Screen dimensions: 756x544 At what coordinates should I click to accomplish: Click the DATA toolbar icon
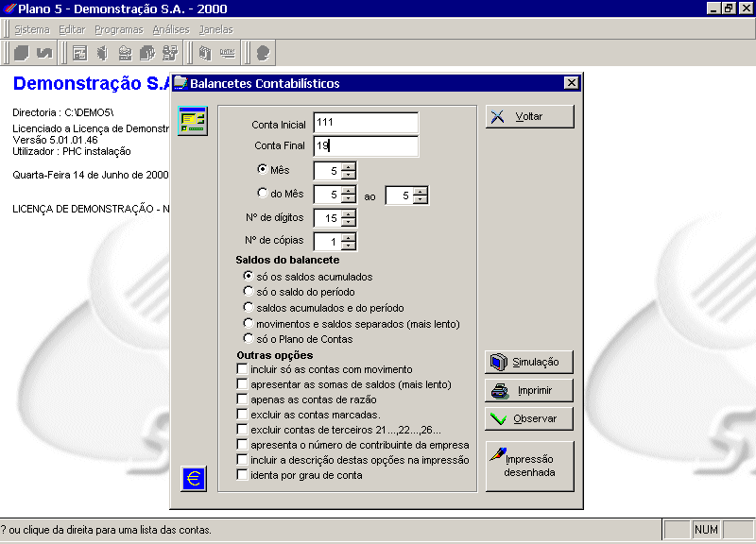click(228, 53)
